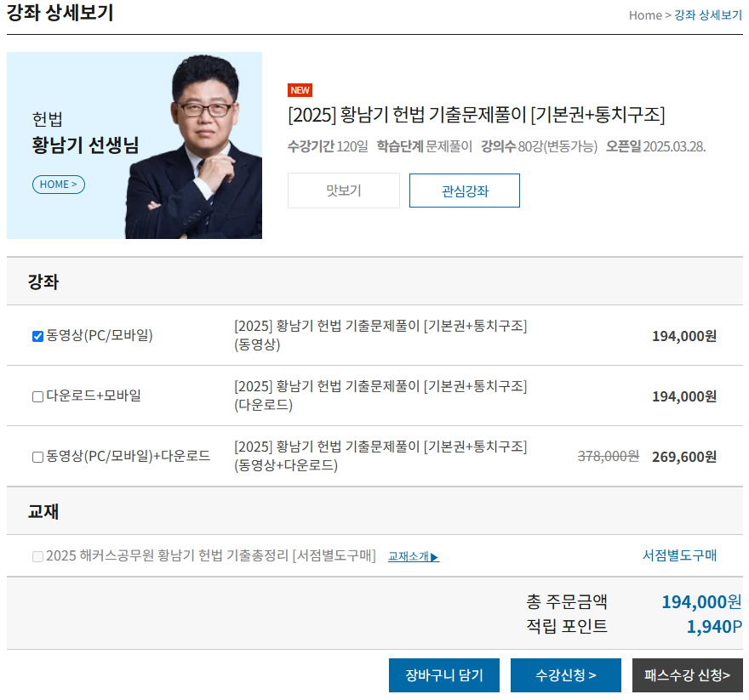Click the 2025 해커스공무원 textbook checkbox

tap(37, 556)
